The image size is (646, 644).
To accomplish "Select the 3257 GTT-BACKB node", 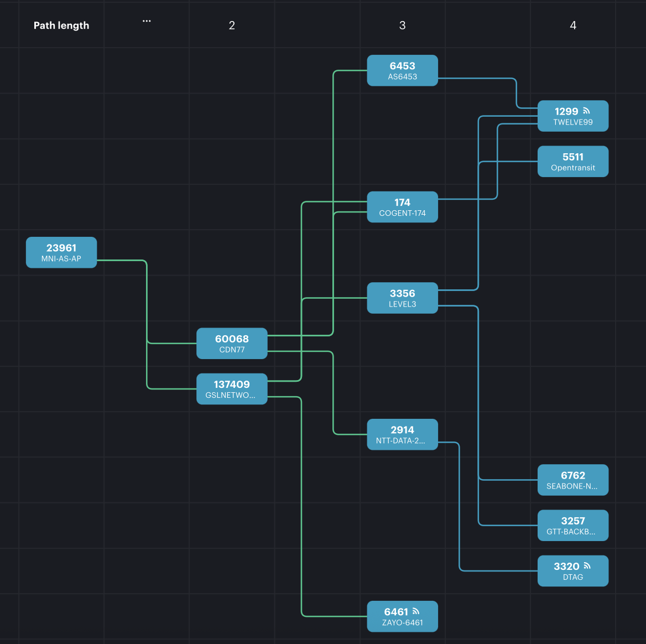I will (x=573, y=526).
